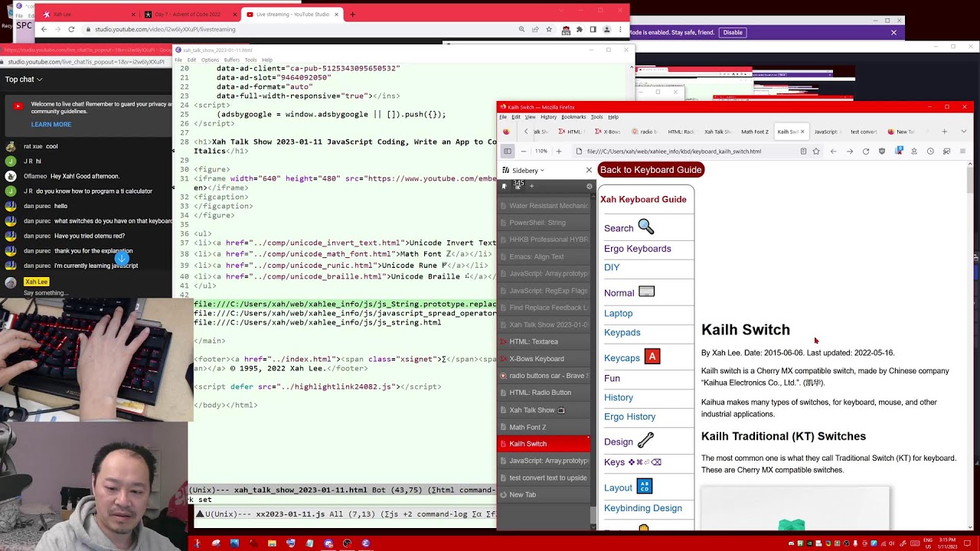
Task: Open Chrome profile avatar icon
Action: coord(607,29)
